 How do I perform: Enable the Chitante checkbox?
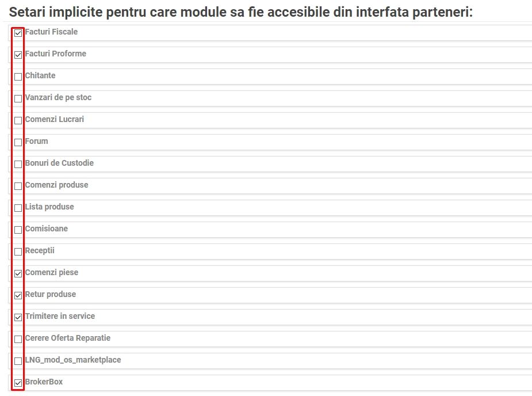[18, 77]
